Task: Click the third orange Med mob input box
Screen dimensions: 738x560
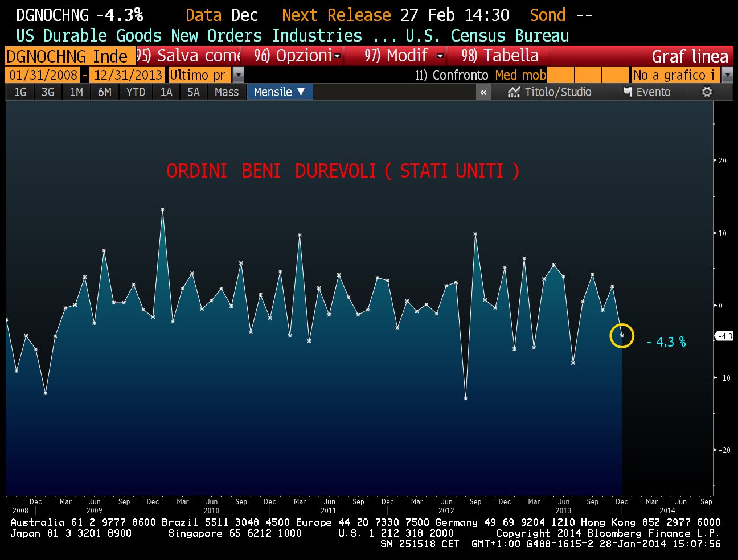Action: click(x=615, y=75)
